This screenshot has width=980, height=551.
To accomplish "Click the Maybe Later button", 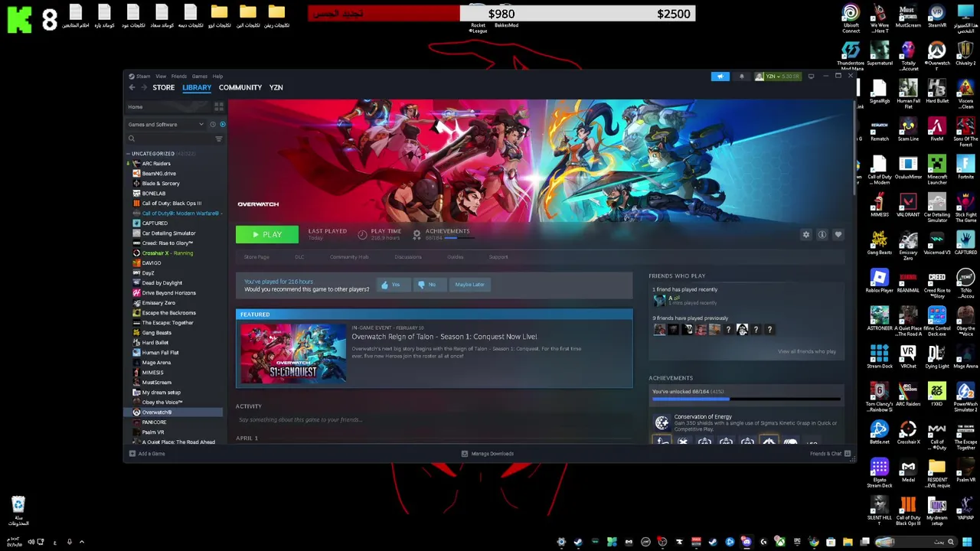I will pos(469,285).
